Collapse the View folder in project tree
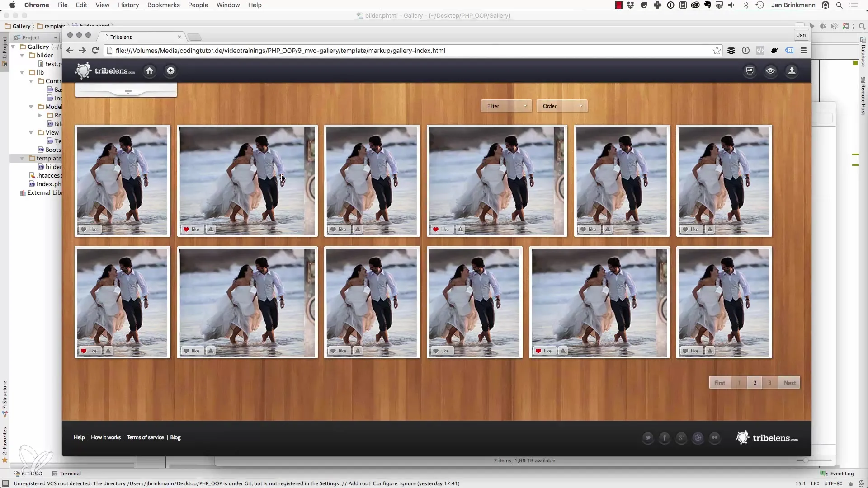 click(31, 132)
